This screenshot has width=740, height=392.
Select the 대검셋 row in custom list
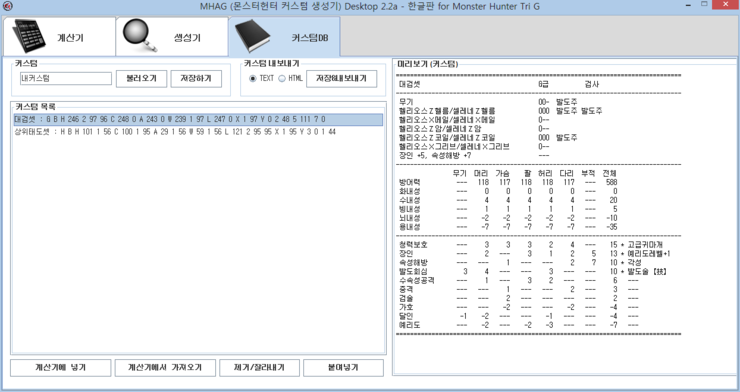click(x=198, y=120)
